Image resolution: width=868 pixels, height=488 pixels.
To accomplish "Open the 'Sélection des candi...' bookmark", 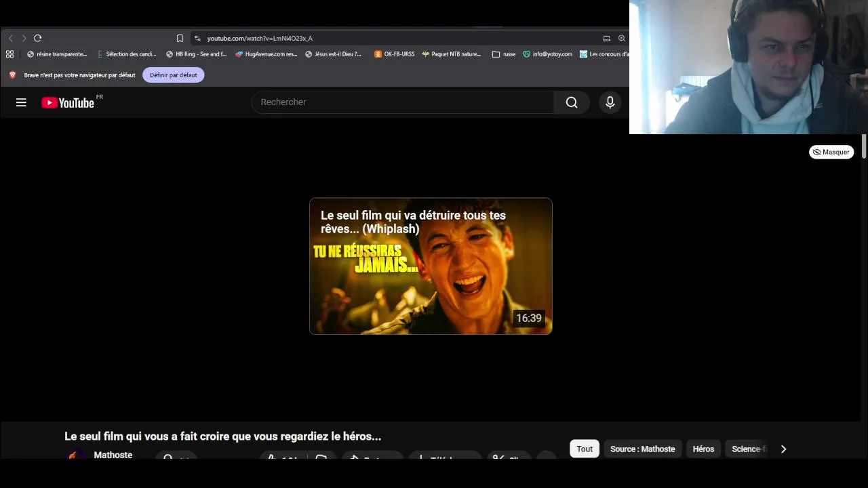I will click(127, 54).
